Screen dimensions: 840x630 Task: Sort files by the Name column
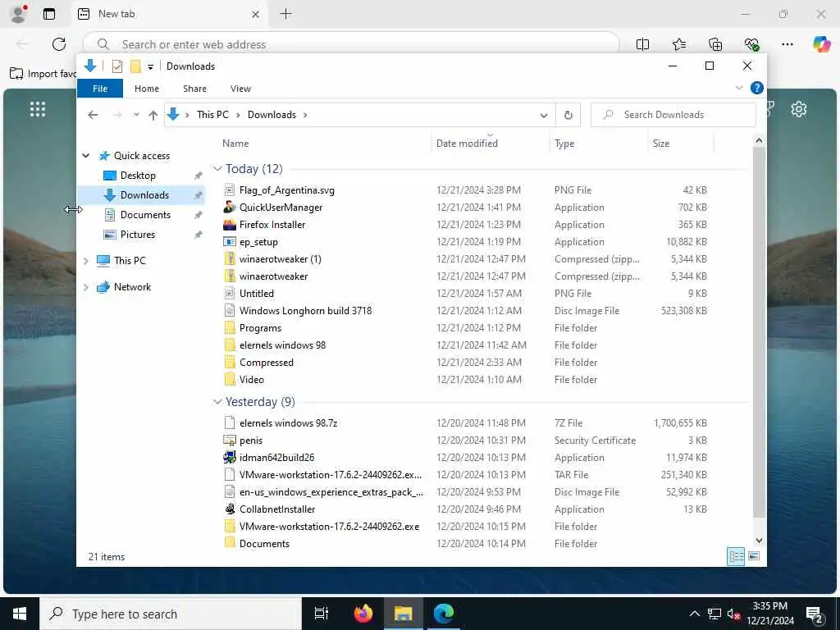[x=235, y=144]
